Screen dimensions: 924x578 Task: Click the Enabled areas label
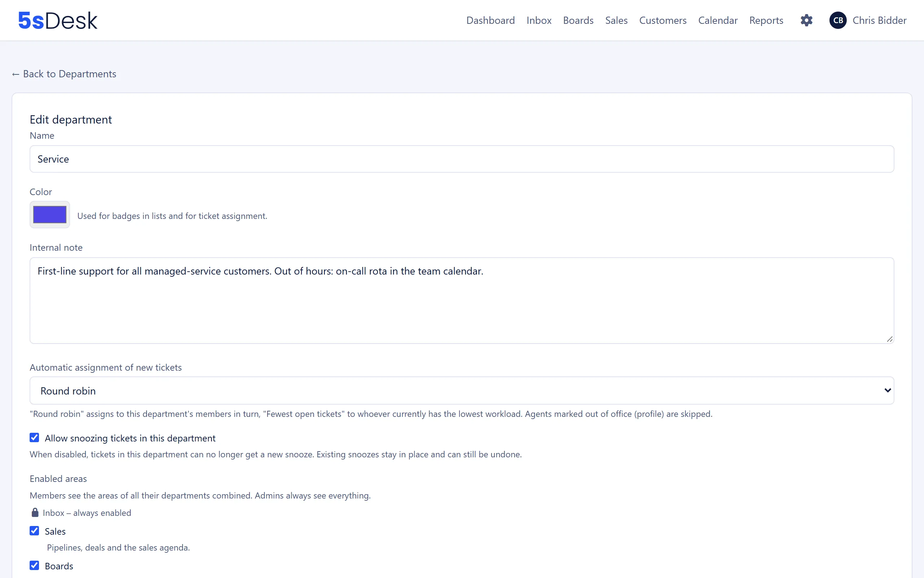pos(58,479)
